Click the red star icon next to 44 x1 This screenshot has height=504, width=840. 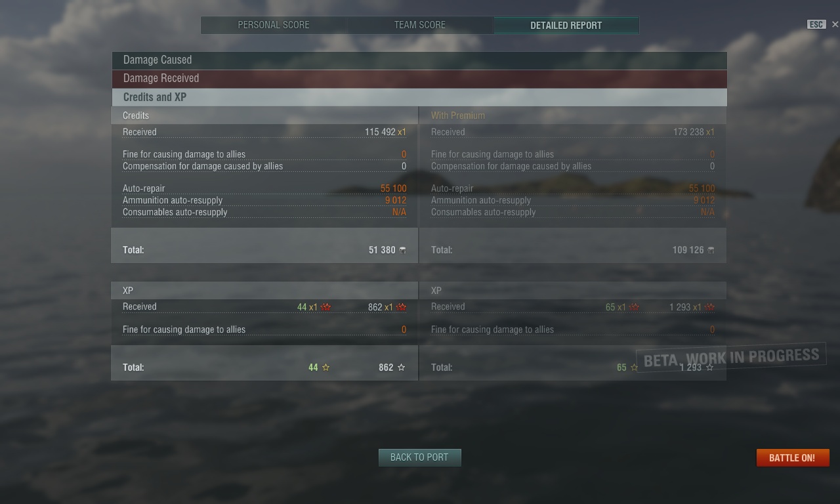click(x=325, y=307)
